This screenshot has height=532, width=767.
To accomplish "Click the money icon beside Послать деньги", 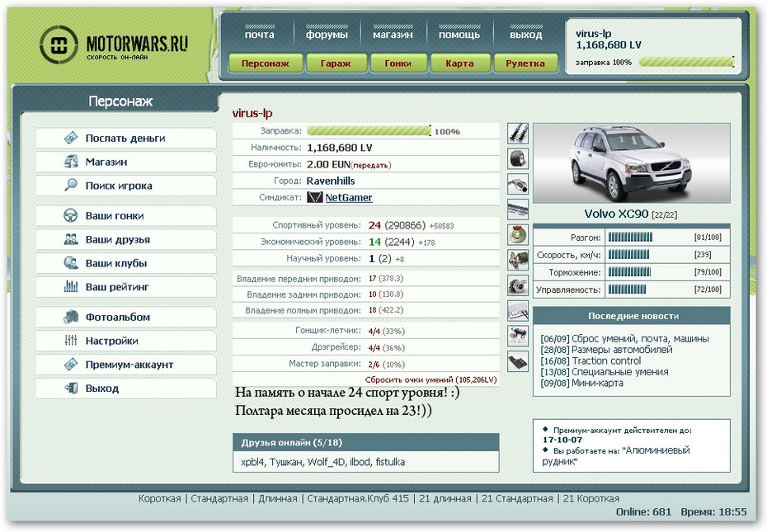I will 71,138.
